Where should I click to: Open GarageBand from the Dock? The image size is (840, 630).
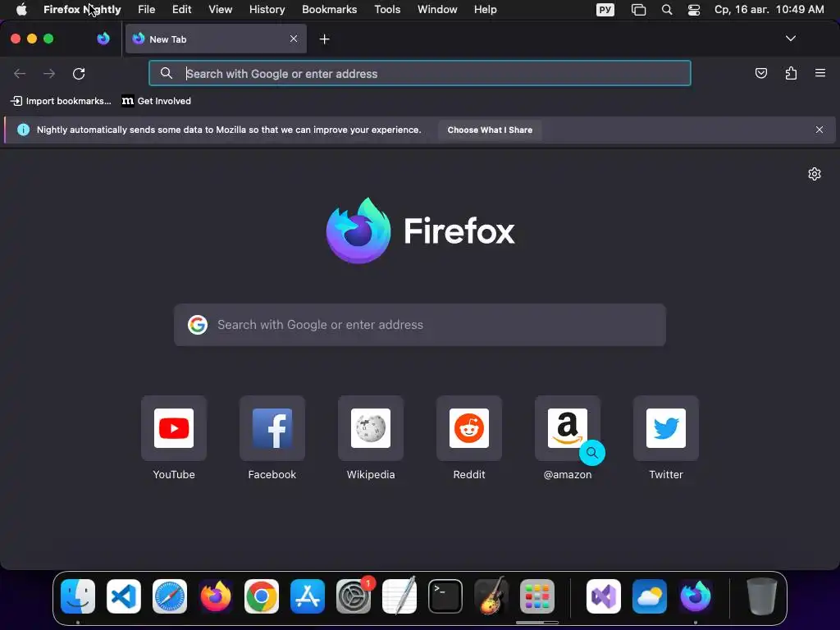click(x=491, y=596)
